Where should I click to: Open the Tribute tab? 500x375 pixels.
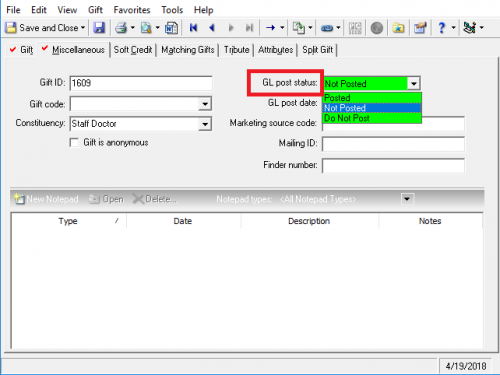pos(236,50)
